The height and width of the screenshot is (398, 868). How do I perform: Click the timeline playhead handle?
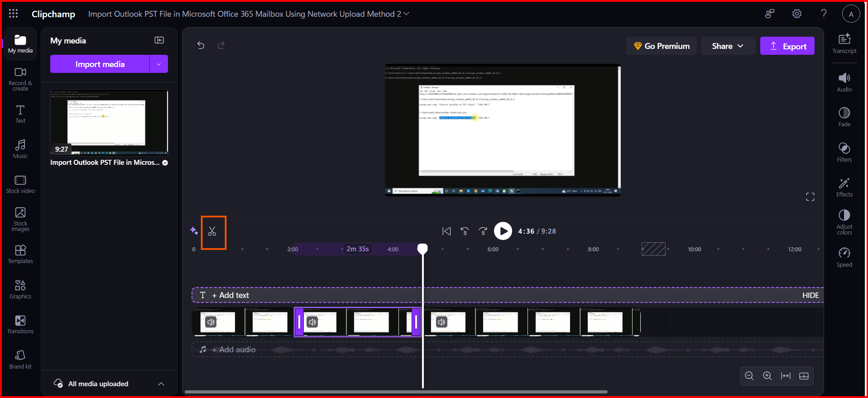coord(422,249)
